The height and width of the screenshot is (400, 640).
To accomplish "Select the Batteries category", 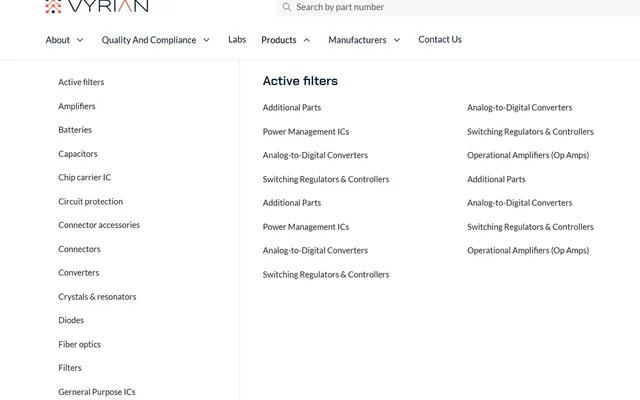I will pyautogui.click(x=75, y=130).
